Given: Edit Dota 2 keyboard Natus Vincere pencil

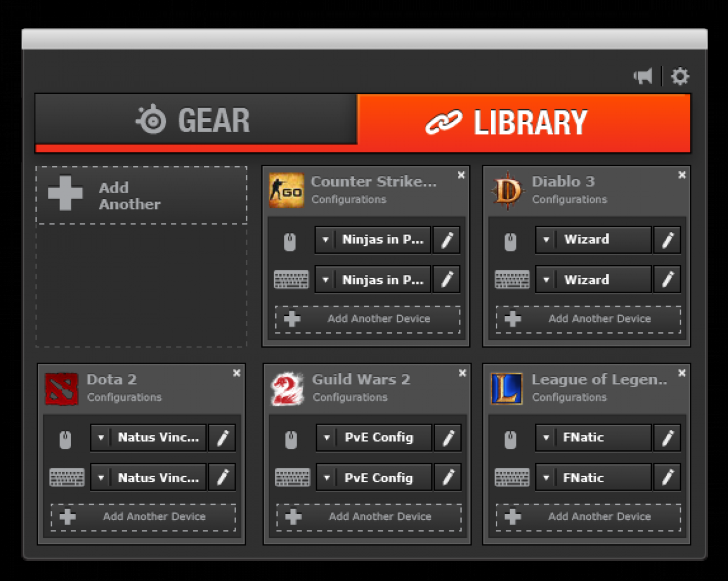Looking at the screenshot, I should point(222,477).
